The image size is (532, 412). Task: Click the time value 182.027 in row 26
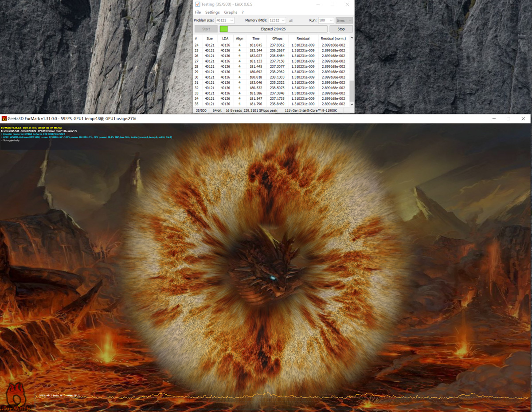coord(256,56)
